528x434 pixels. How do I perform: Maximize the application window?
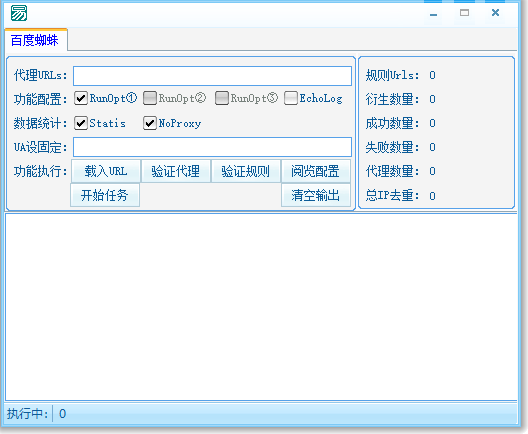pos(464,13)
